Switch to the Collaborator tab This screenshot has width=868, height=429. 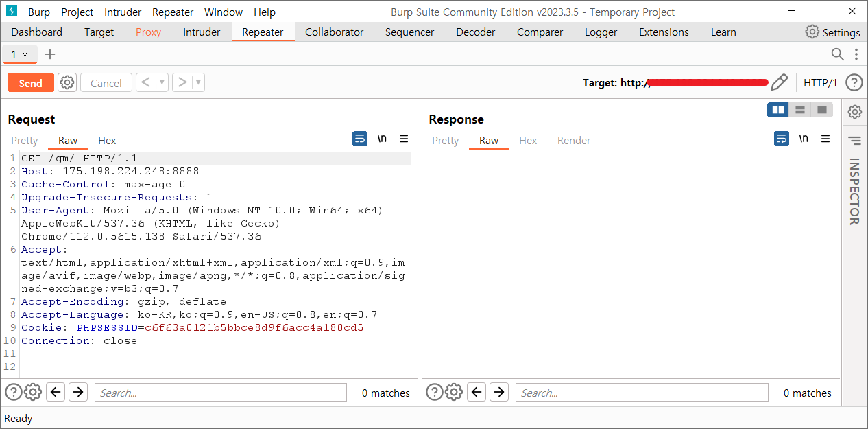(335, 32)
